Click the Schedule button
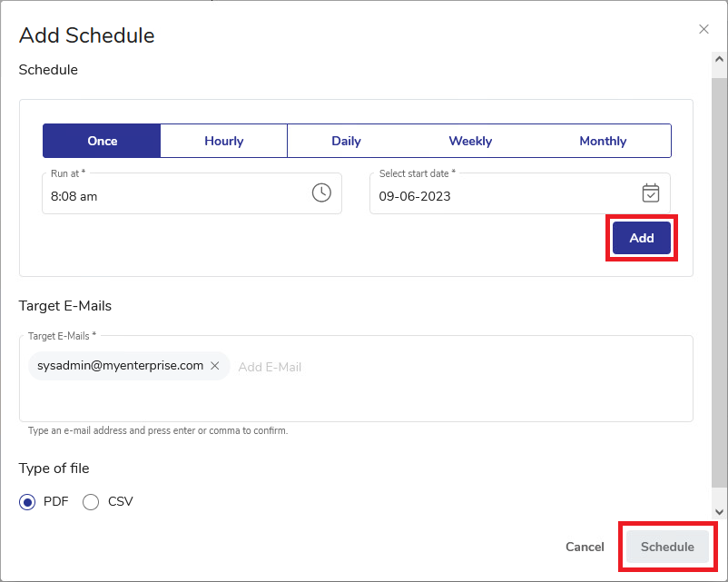728x582 pixels. pyautogui.click(x=667, y=547)
